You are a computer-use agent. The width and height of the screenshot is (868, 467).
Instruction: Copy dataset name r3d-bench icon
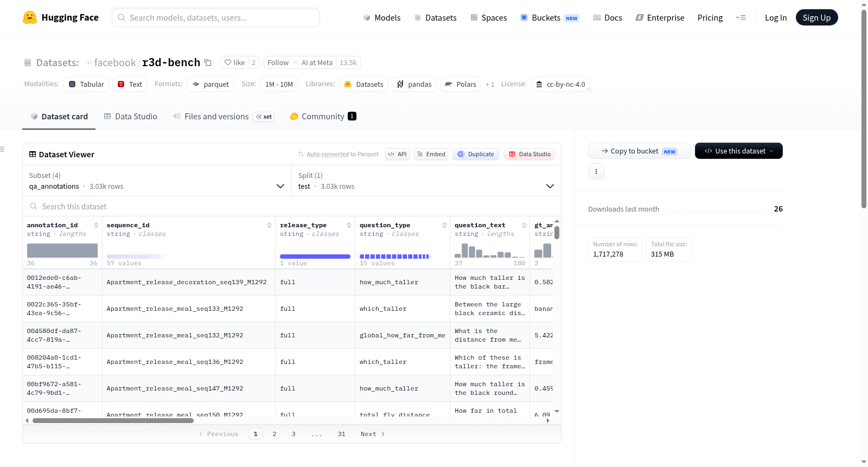(x=208, y=62)
